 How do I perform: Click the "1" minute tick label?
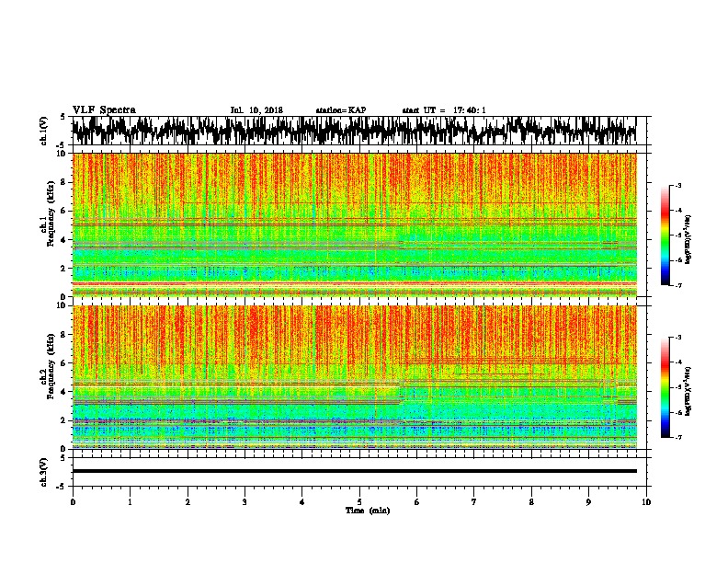[130, 502]
